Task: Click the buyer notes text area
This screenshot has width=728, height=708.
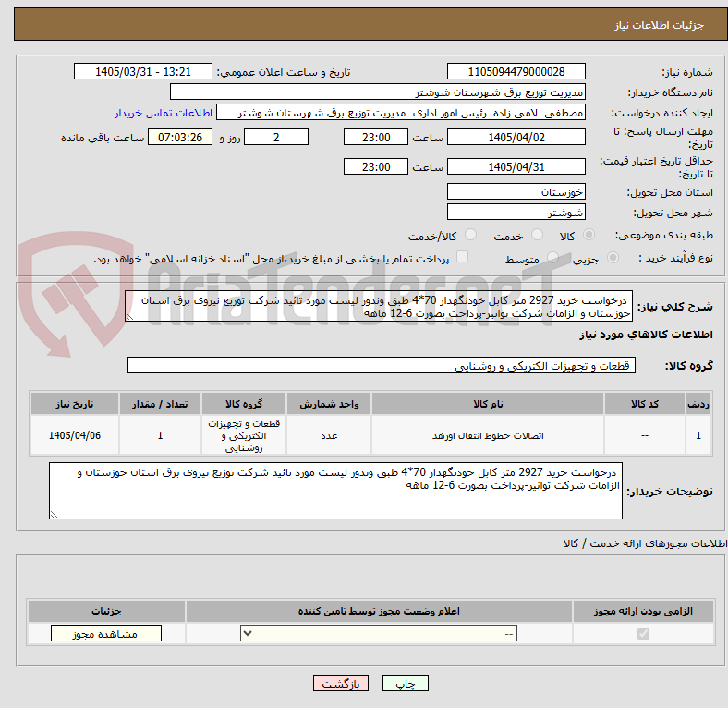Action: click(335, 491)
